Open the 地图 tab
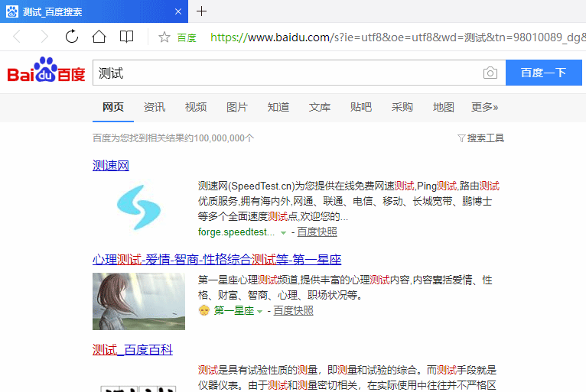Image resolution: width=586 pixels, height=392 pixels. 443,107
